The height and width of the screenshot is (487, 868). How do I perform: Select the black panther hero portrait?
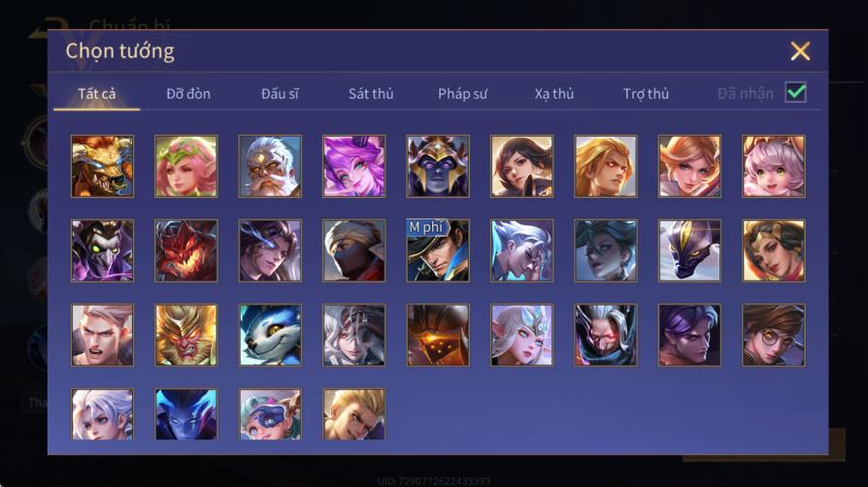coord(689,250)
